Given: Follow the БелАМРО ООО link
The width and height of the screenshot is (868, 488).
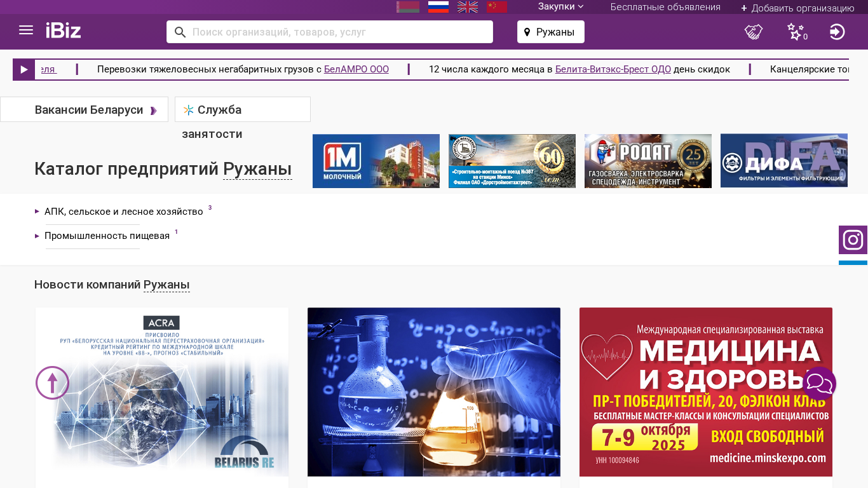Looking at the screenshot, I should (x=356, y=69).
